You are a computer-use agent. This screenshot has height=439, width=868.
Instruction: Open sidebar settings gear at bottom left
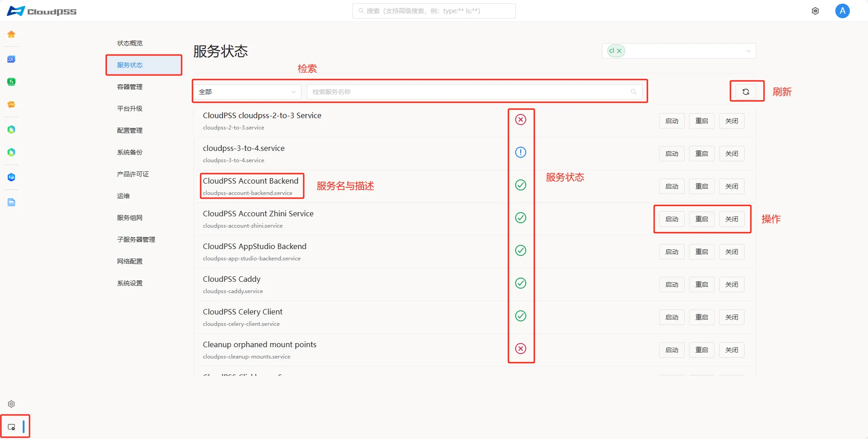click(11, 404)
